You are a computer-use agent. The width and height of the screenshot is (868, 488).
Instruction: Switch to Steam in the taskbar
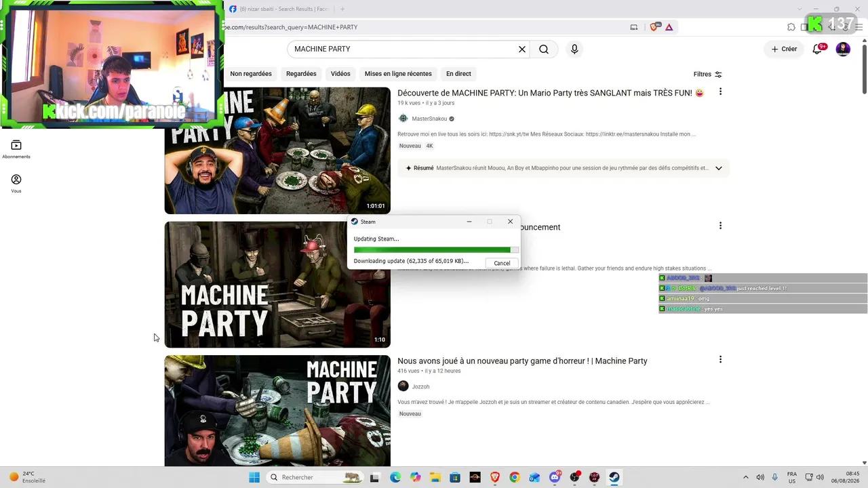(x=614, y=477)
